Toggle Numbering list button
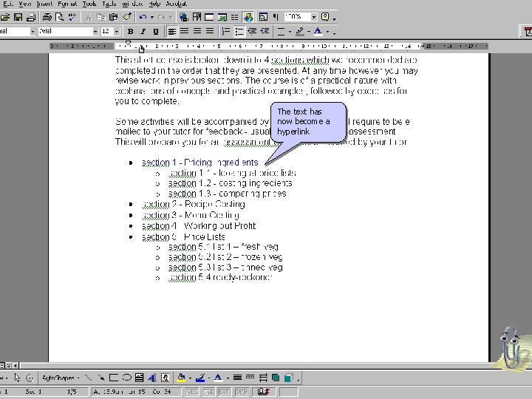Image resolution: width=532 pixels, height=399 pixels. pos(226,32)
